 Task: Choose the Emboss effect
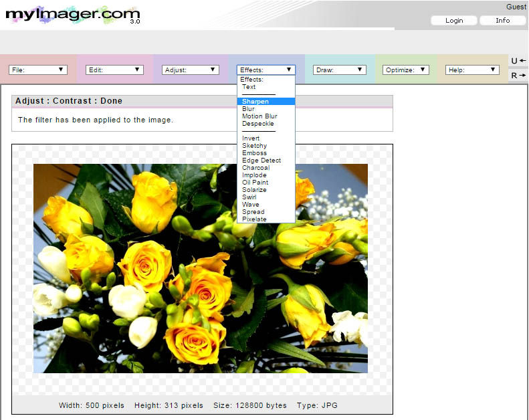point(266,153)
